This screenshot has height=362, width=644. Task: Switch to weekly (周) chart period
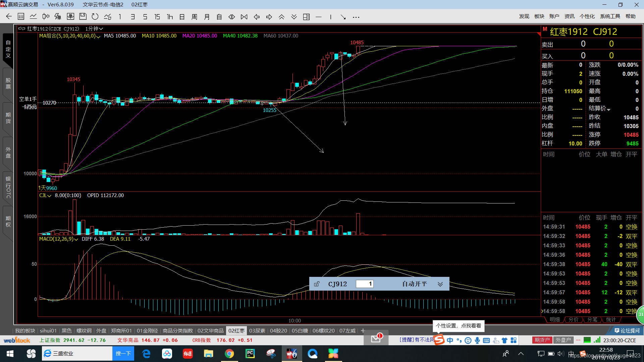click(195, 16)
